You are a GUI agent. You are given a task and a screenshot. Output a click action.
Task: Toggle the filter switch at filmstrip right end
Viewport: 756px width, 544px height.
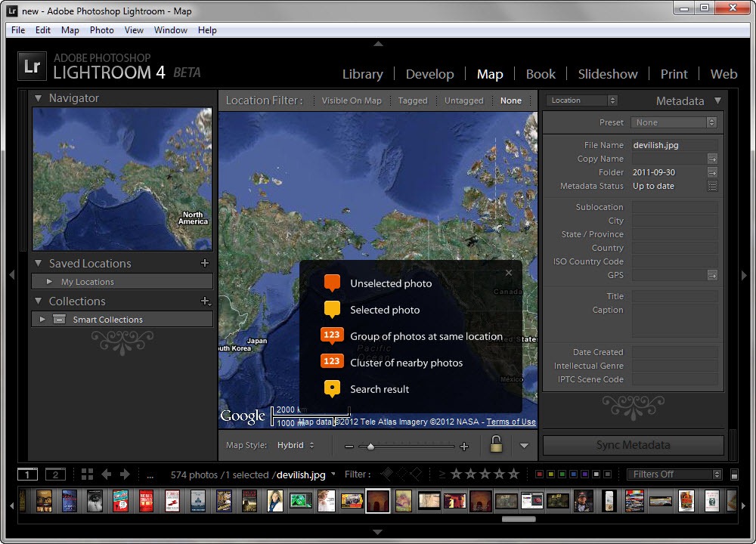[734, 474]
